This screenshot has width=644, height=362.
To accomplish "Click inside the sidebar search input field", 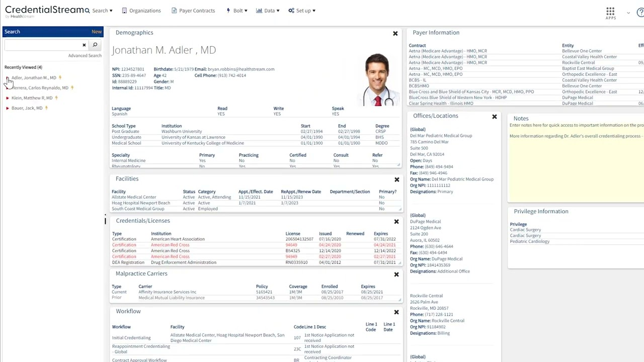I will click(40, 45).
